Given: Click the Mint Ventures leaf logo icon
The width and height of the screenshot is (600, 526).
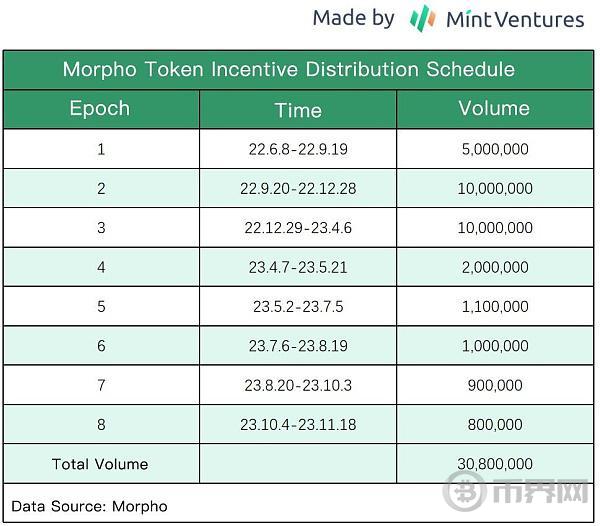Looking at the screenshot, I should coord(423,18).
